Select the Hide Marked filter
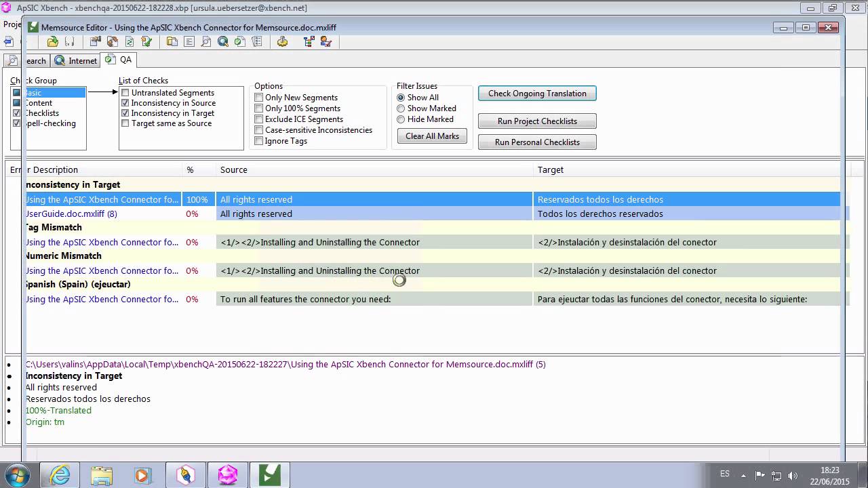Screen dimensions: 868x488 tap(401, 119)
